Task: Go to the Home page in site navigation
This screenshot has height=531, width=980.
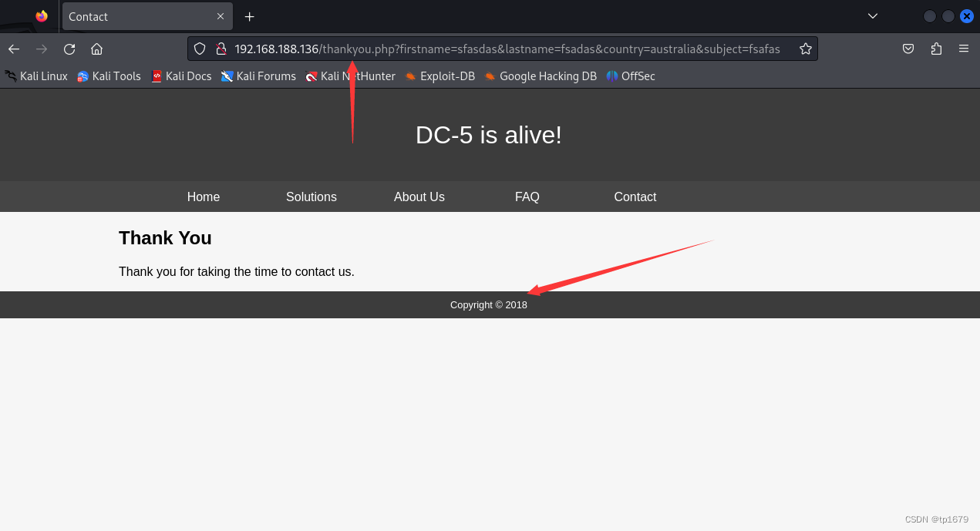Action: click(204, 197)
